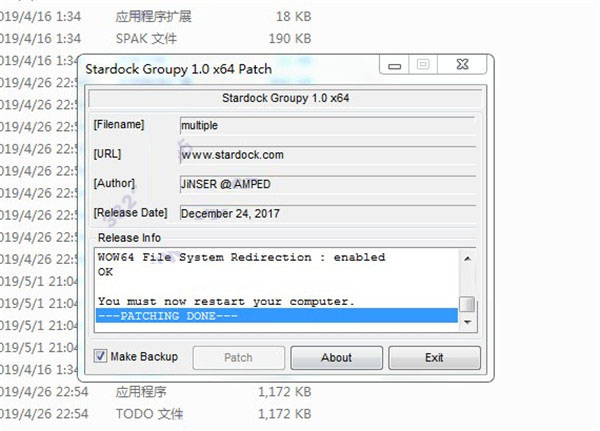
Task: Minimize the Groupy Patch window
Action: click(x=395, y=65)
